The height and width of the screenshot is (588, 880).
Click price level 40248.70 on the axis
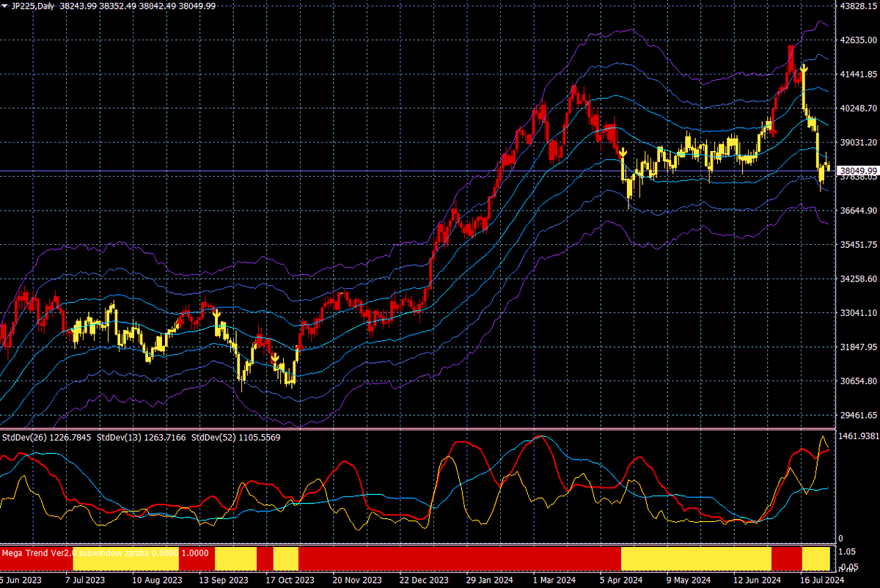click(857, 108)
